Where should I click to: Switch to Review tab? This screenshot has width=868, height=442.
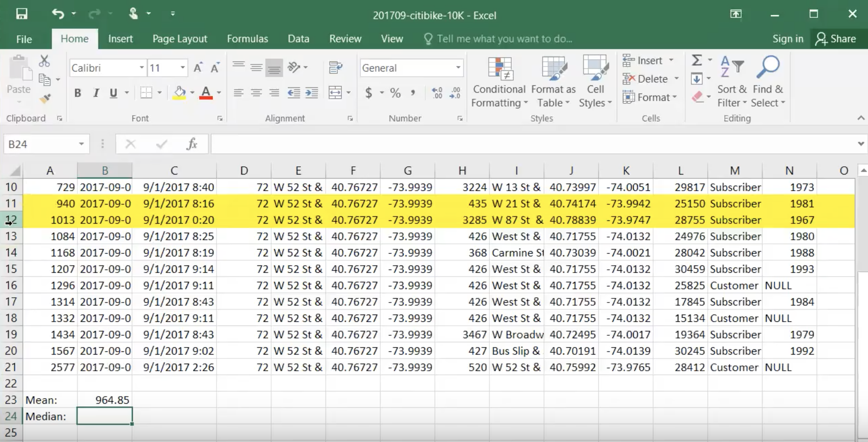pos(345,39)
